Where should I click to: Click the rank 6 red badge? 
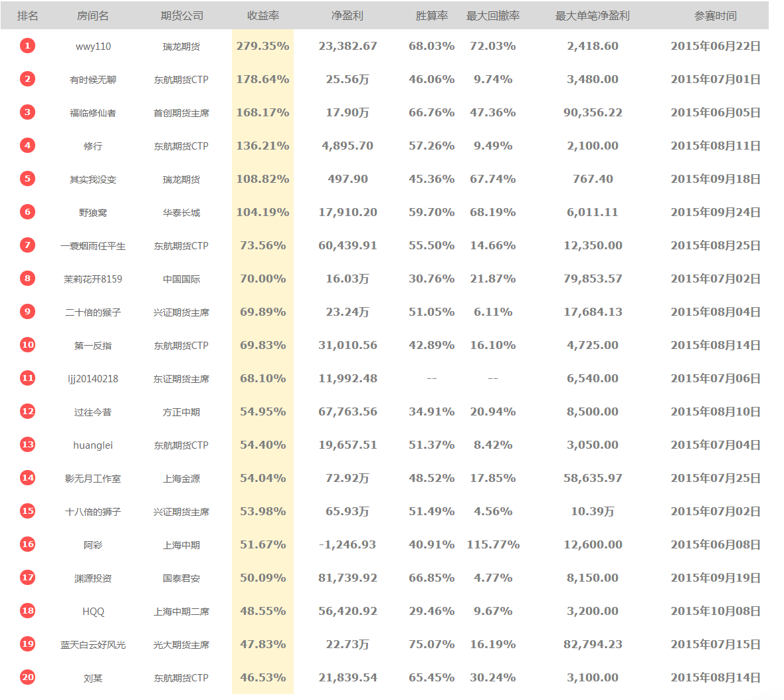pos(27,212)
